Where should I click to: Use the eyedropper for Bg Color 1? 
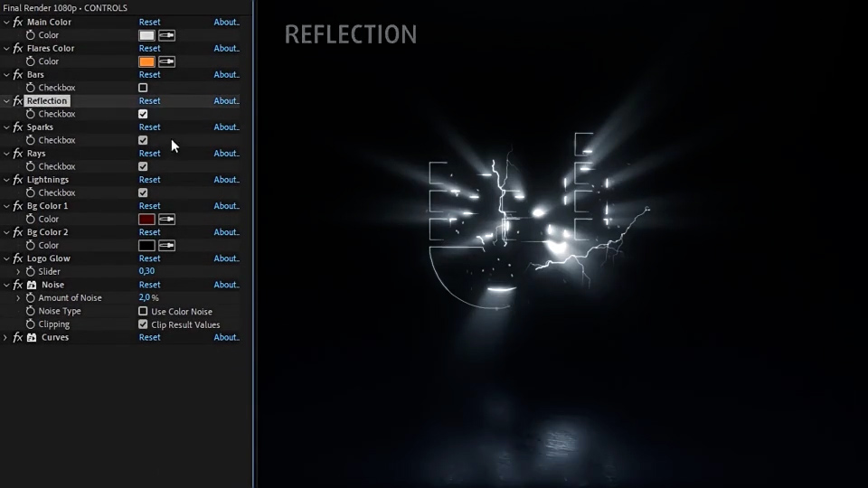pos(166,219)
